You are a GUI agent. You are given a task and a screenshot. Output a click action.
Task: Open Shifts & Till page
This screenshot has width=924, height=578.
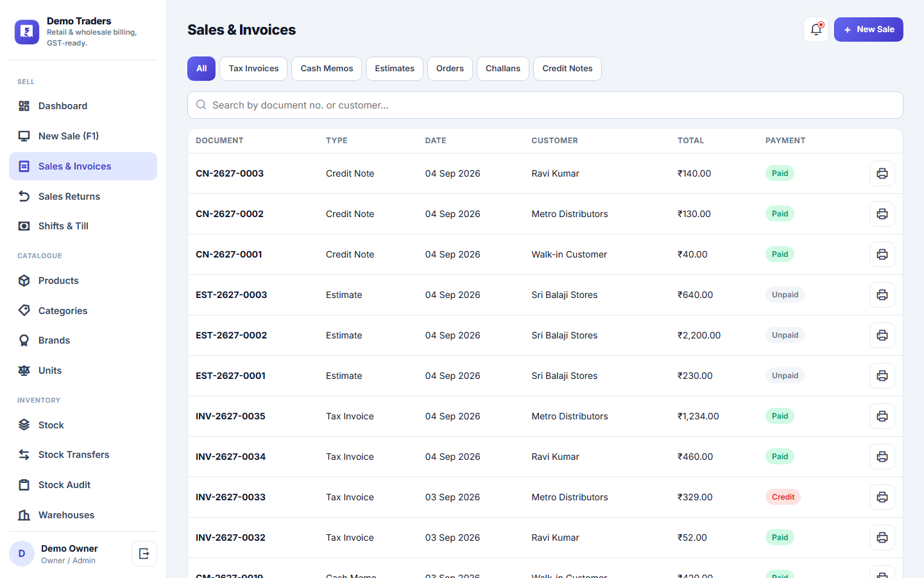coord(83,226)
